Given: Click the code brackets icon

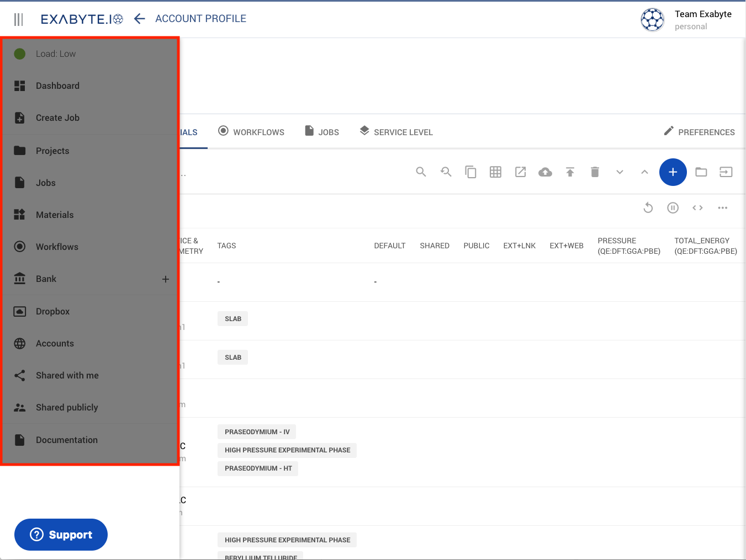Looking at the screenshot, I should [x=697, y=208].
